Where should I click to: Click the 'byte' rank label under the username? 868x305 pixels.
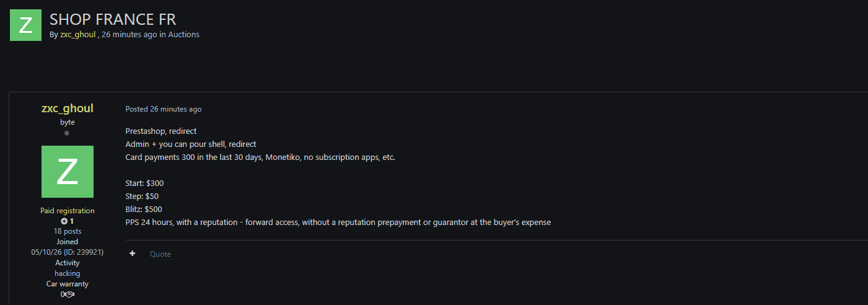pos(68,122)
